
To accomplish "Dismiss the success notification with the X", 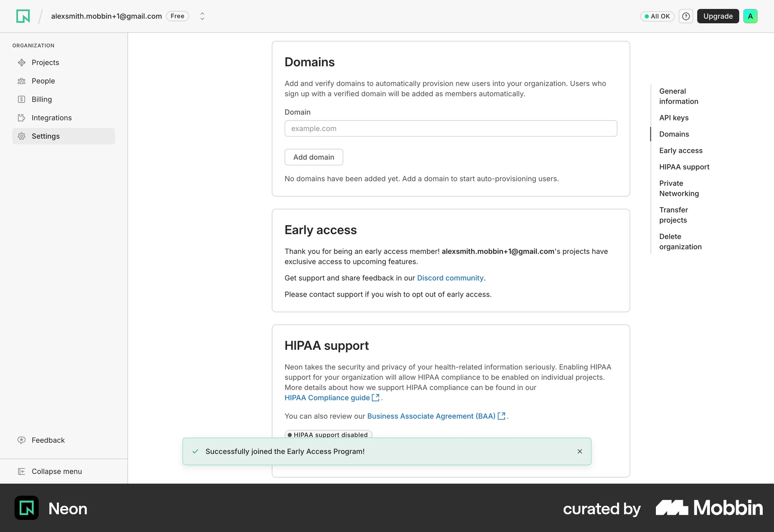I will click(x=580, y=451).
